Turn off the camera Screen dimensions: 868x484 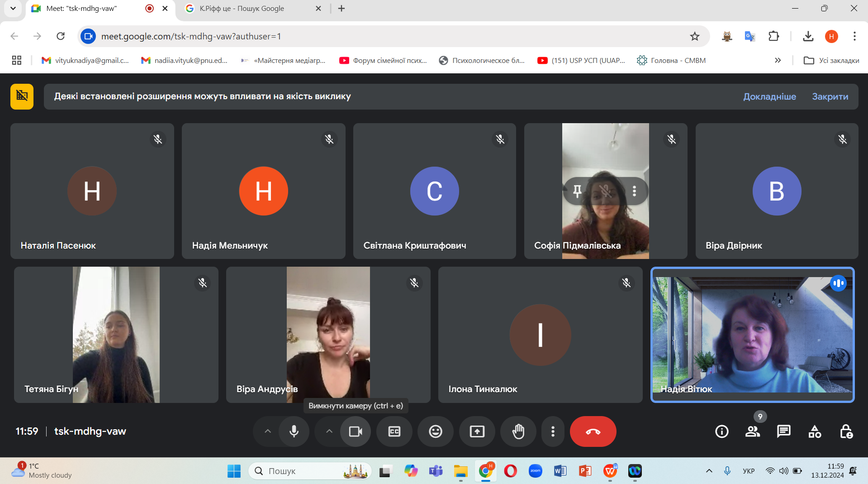356,431
